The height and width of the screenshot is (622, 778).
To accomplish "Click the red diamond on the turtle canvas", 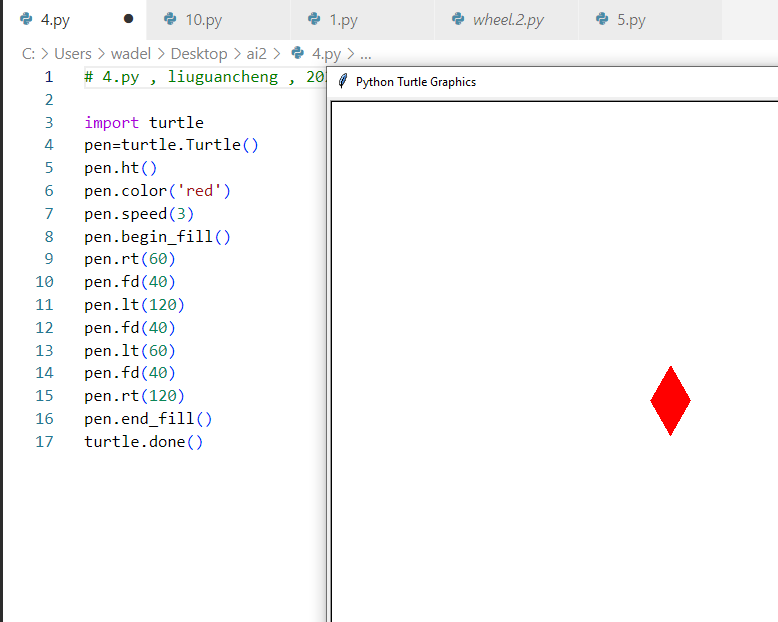I will point(670,400).
